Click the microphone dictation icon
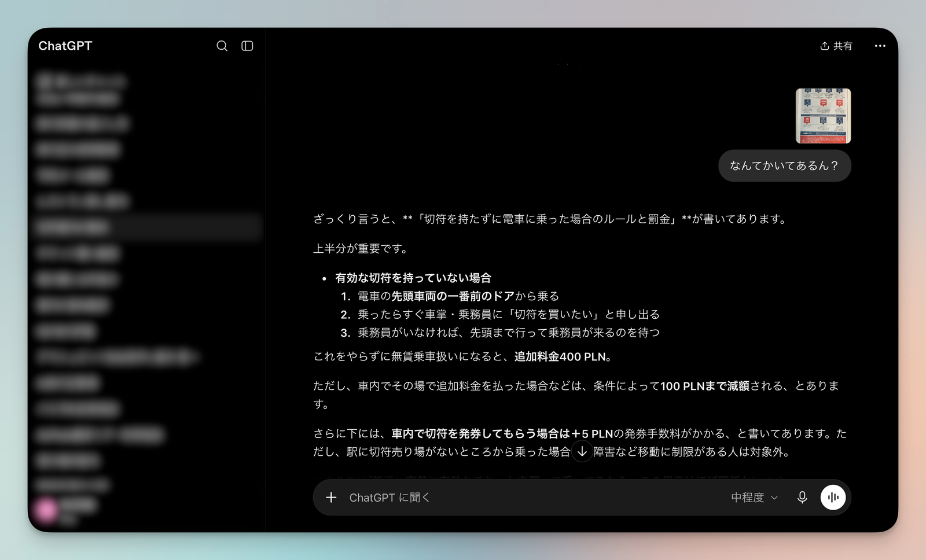926x560 pixels. [802, 498]
